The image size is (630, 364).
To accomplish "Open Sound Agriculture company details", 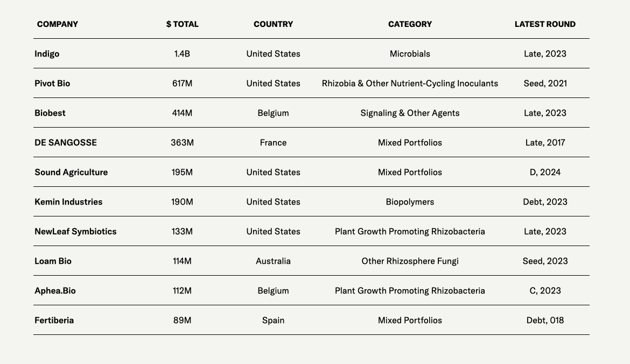I will [x=71, y=172].
